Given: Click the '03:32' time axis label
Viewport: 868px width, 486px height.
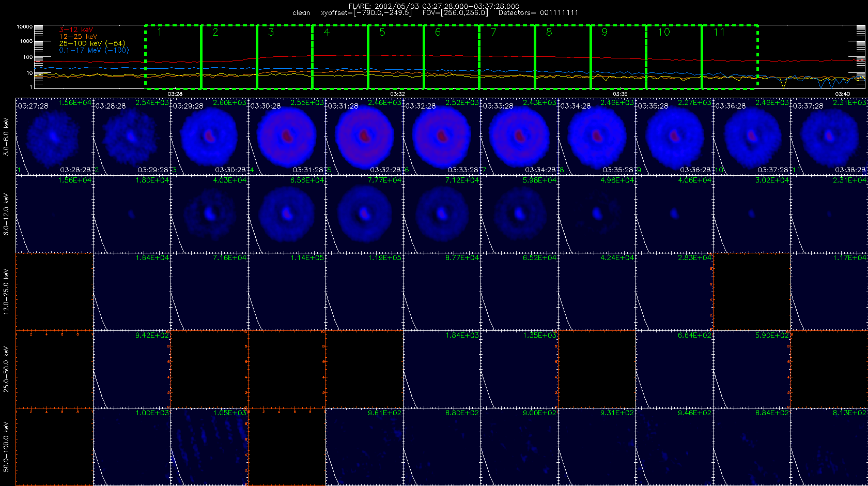Looking at the screenshot, I should tap(397, 94).
